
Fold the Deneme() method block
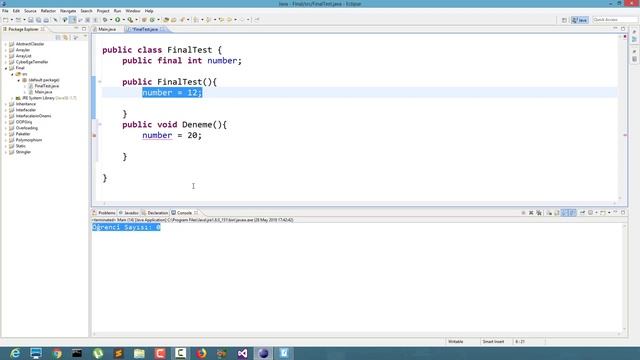pyautogui.click(x=100, y=124)
